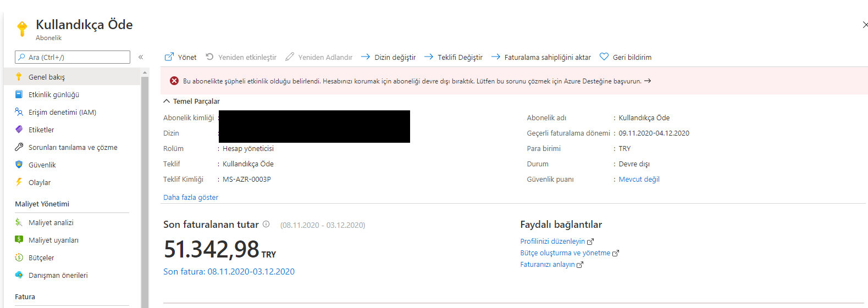Click Faturalama sahipliğini aktar button
The height and width of the screenshot is (308, 868).
click(x=541, y=57)
